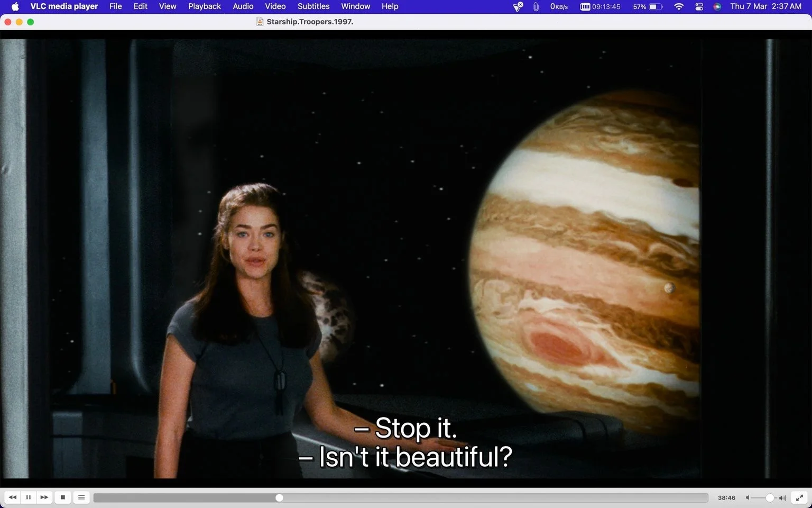Click the network speed 0KB/s indicator
The image size is (812, 508).
coord(559,6)
